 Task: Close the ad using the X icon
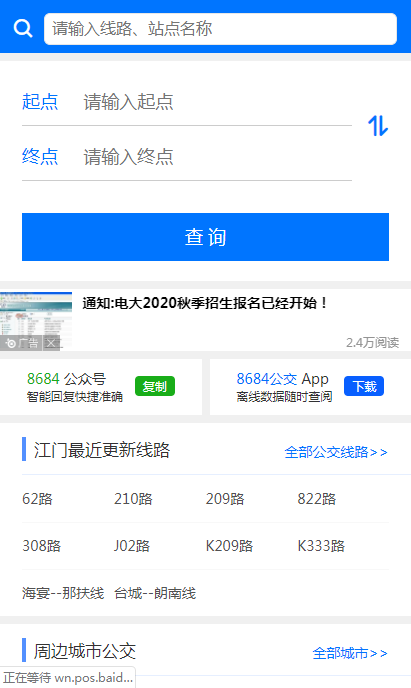pyautogui.click(x=51, y=343)
